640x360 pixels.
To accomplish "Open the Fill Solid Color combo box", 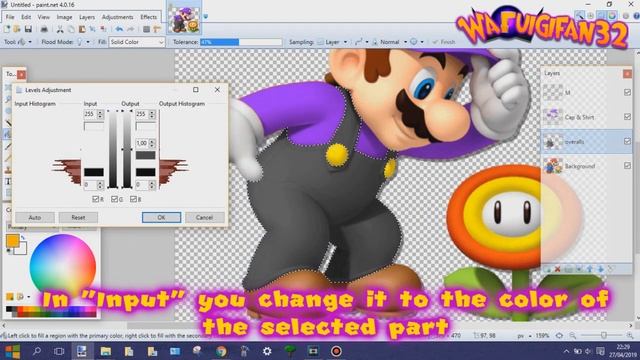I will pos(136,42).
